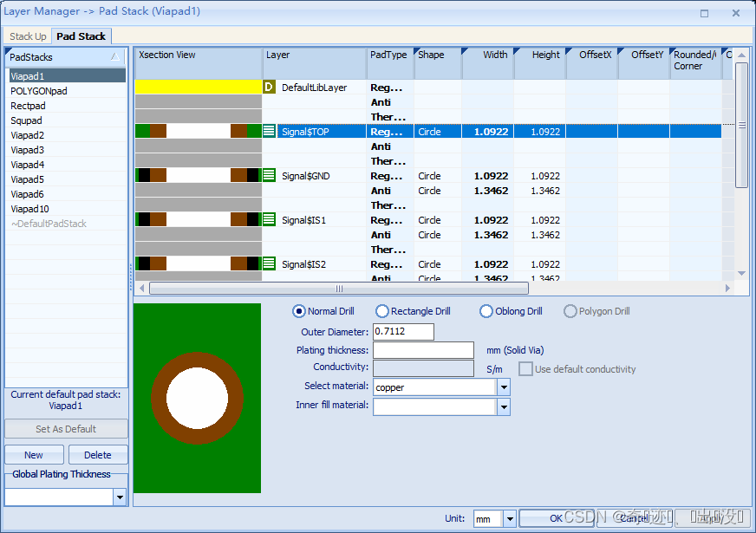Click the Conductivity input field
The image size is (756, 533).
click(423, 368)
